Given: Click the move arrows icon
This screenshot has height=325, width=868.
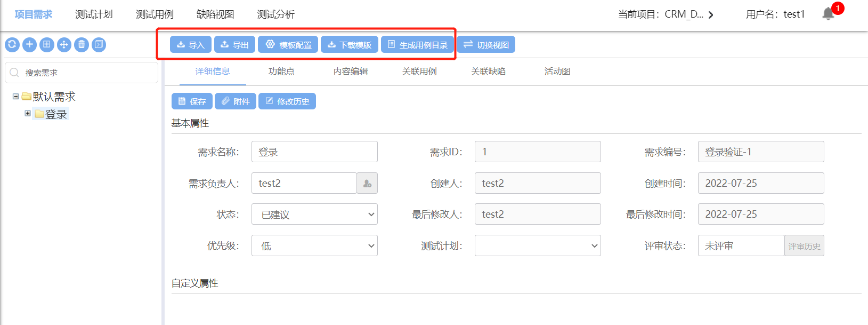Looking at the screenshot, I should (x=64, y=45).
